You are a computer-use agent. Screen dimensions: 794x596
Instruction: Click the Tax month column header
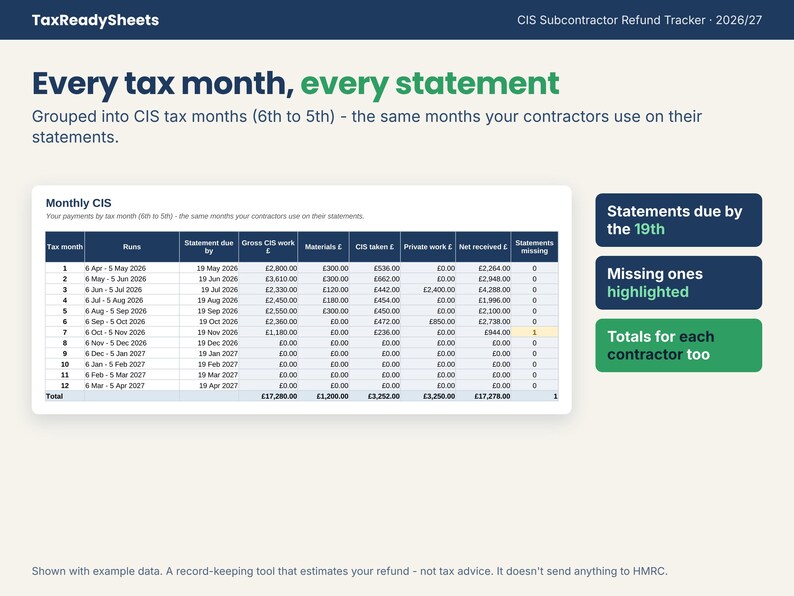(x=65, y=247)
